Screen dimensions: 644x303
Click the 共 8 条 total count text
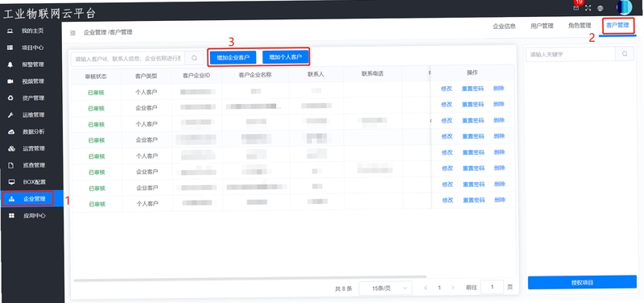point(344,289)
